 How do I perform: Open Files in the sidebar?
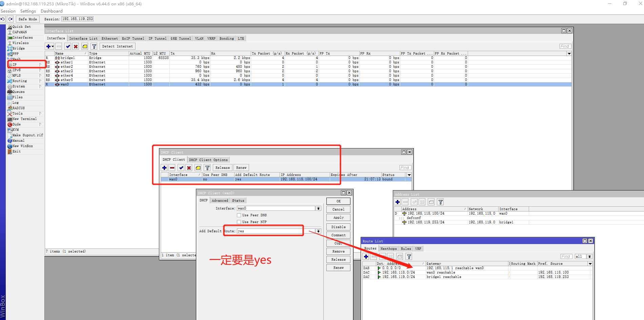17,97
